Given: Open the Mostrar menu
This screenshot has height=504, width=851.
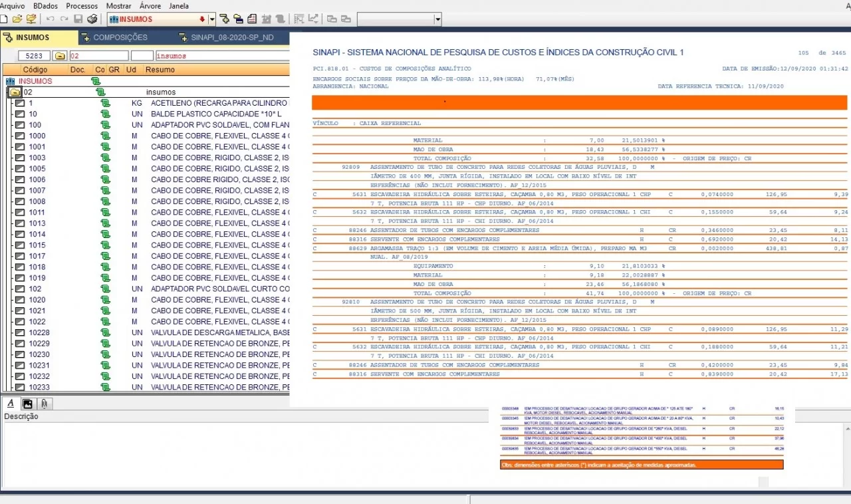Looking at the screenshot, I should tap(118, 5).
